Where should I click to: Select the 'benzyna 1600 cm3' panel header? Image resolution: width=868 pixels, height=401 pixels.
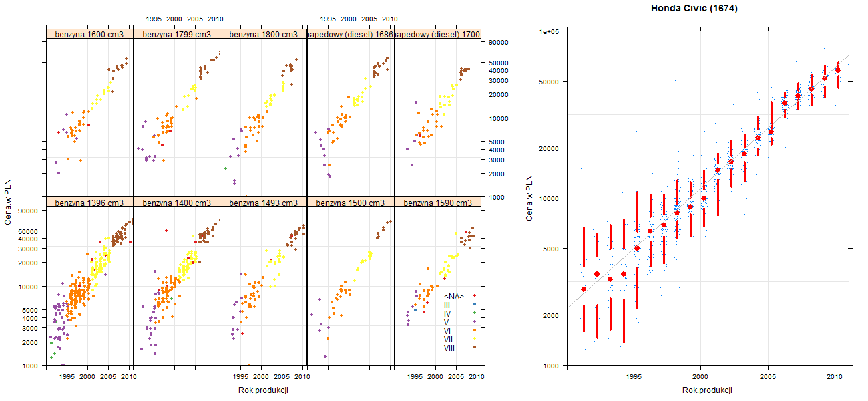coord(89,34)
